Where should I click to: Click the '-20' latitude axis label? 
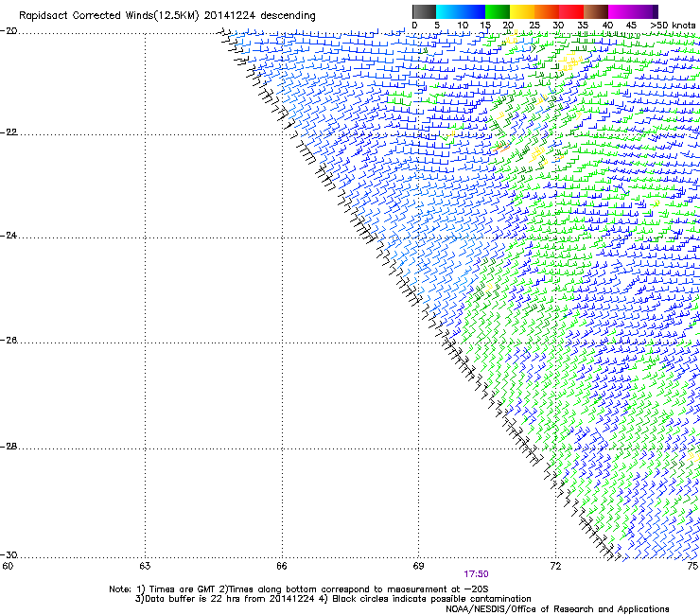coord(9,31)
